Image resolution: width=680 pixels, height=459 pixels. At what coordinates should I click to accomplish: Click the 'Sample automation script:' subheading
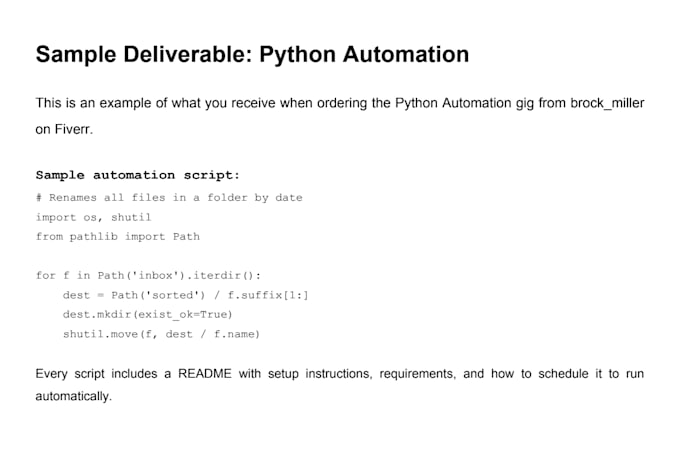(x=137, y=175)
